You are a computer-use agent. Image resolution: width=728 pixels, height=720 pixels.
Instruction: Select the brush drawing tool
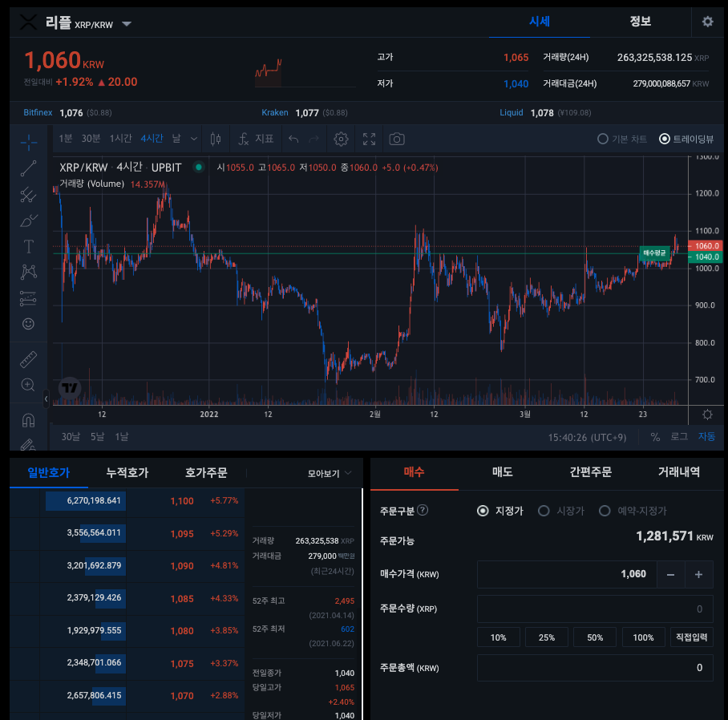[x=28, y=220]
